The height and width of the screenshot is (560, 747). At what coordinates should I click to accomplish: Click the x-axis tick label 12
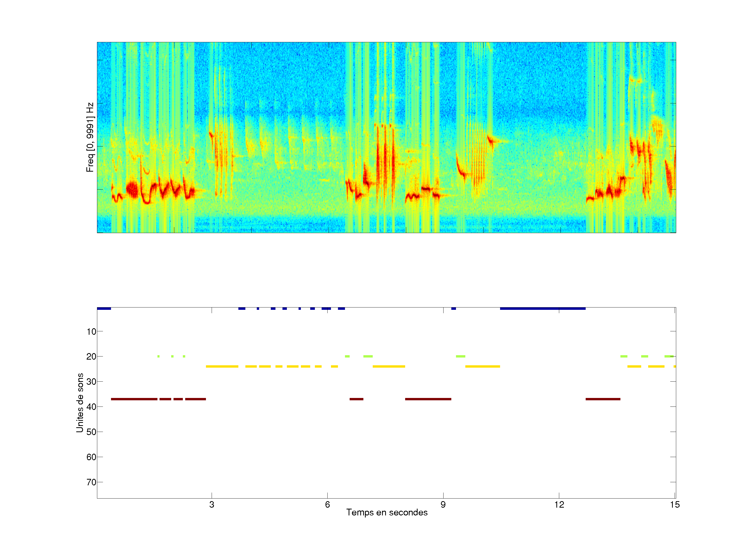pos(559,505)
